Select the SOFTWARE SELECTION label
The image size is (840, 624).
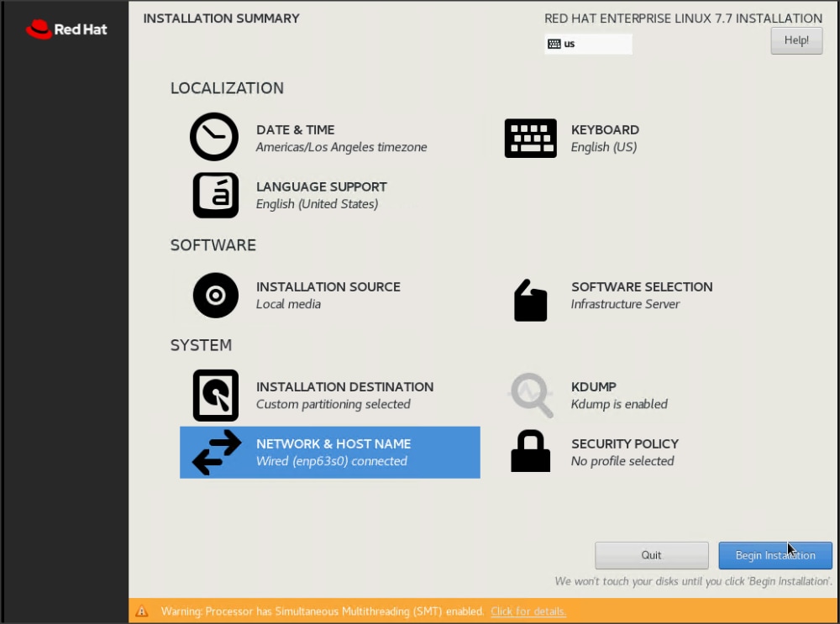(x=642, y=286)
